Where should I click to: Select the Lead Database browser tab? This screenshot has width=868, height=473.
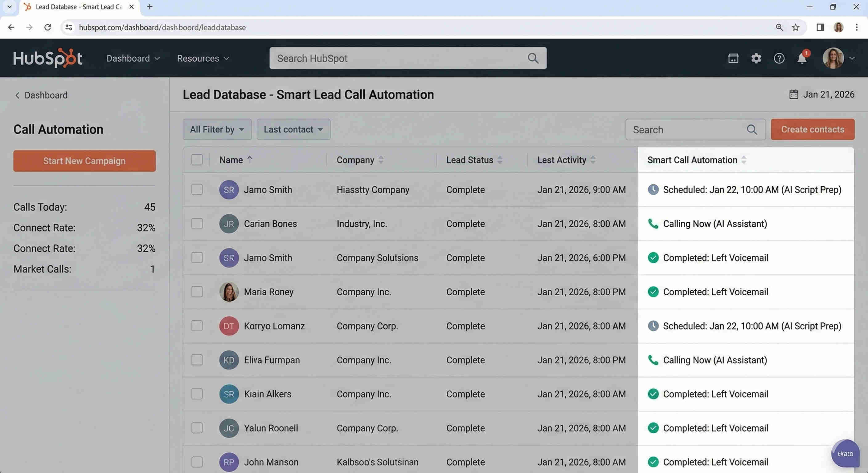79,7
